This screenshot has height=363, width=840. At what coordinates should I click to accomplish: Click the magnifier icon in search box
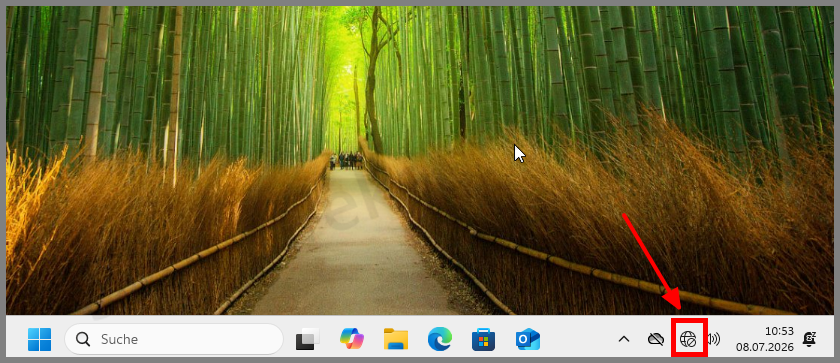[x=83, y=339]
